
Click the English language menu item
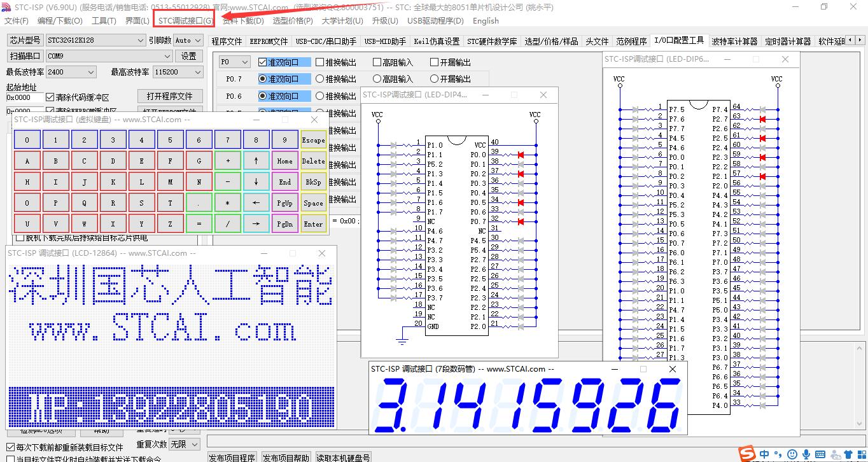pyautogui.click(x=486, y=20)
